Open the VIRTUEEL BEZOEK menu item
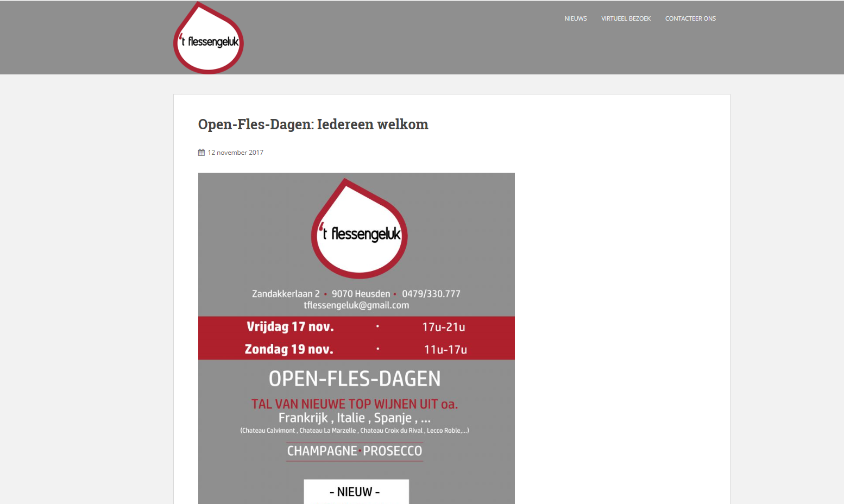 click(x=626, y=18)
